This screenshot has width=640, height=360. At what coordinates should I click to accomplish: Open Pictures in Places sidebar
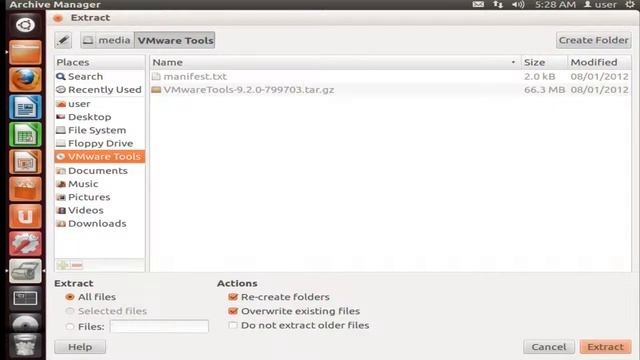[100, 197]
